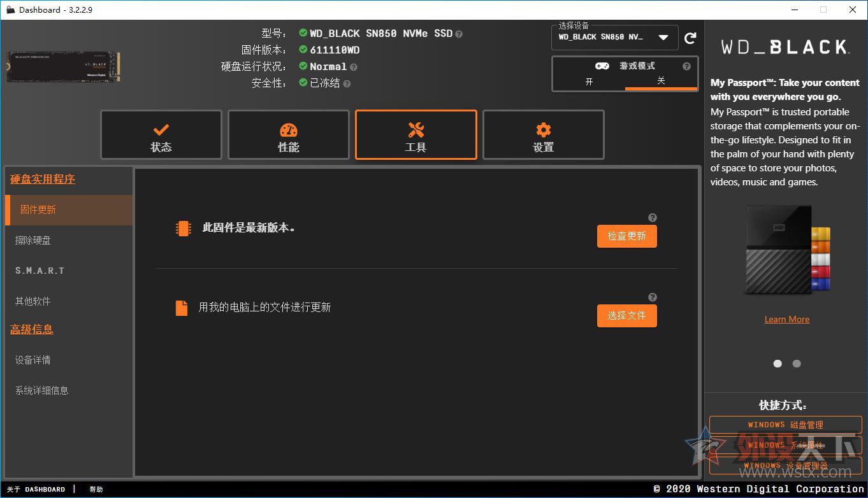Viewport: 868px width, 498px height.
Task: Click the gear icon on the 设置 tab
Action: (x=543, y=129)
